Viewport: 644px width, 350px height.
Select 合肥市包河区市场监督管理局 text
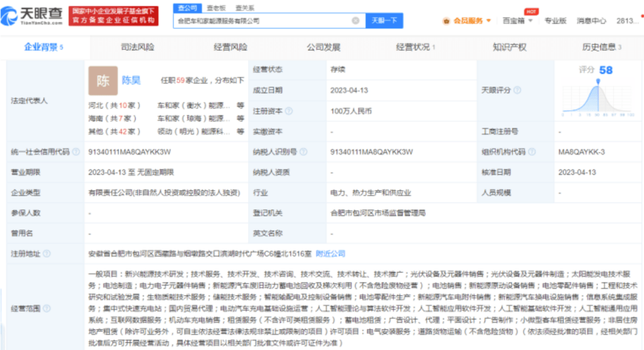coord(378,213)
